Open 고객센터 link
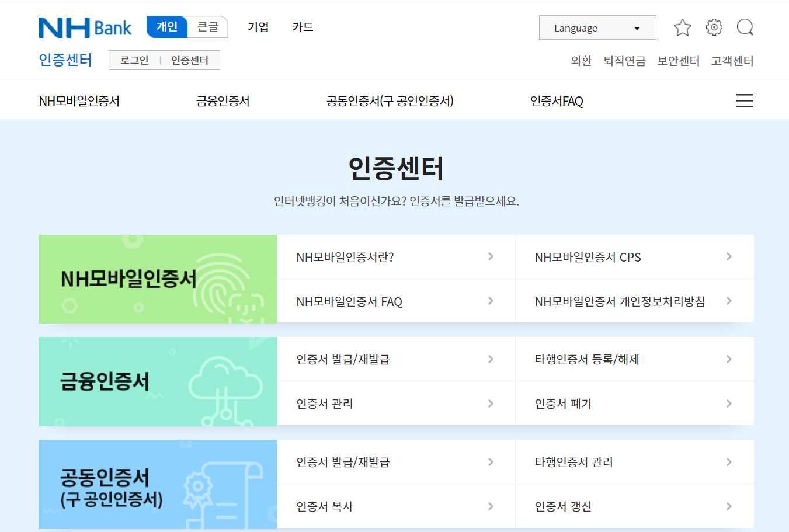 [x=732, y=60]
